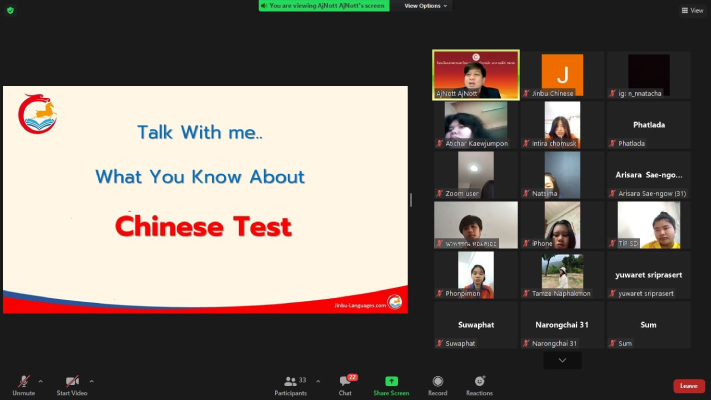Viewport: 711px width, 400px height.
Task: Turn on camera with Start Video
Action: click(71, 384)
